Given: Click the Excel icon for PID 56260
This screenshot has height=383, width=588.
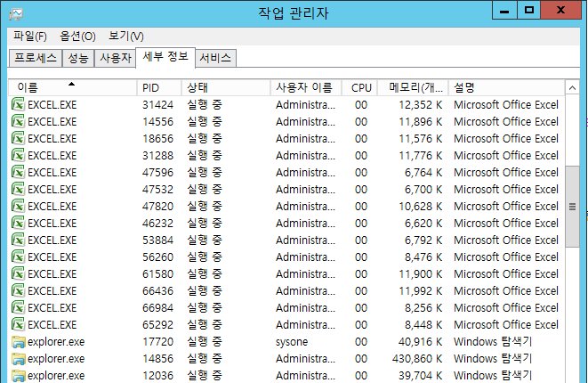Looking at the screenshot, I should tap(18, 257).
